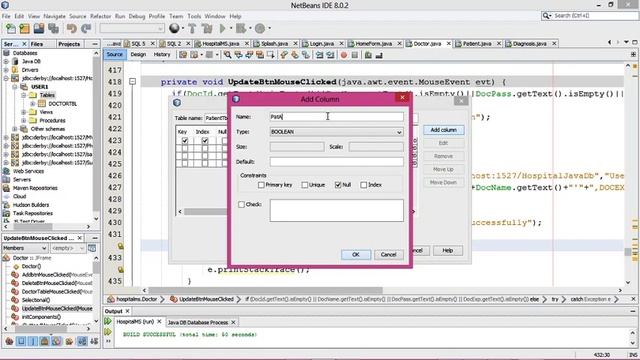Click the Check constraint text area
Screen dimensions: 640x360
[x=336, y=210]
